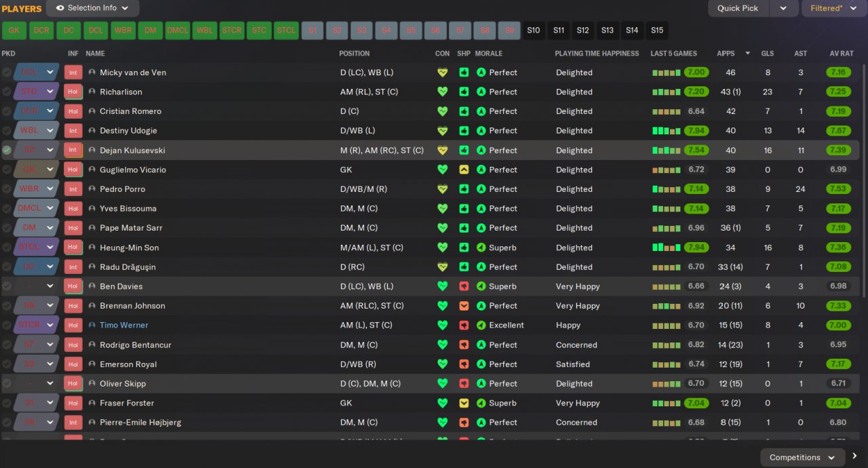Toggle the picked checkmark for Dejan Kulusevski
The width and height of the screenshot is (868, 468).
(x=7, y=151)
